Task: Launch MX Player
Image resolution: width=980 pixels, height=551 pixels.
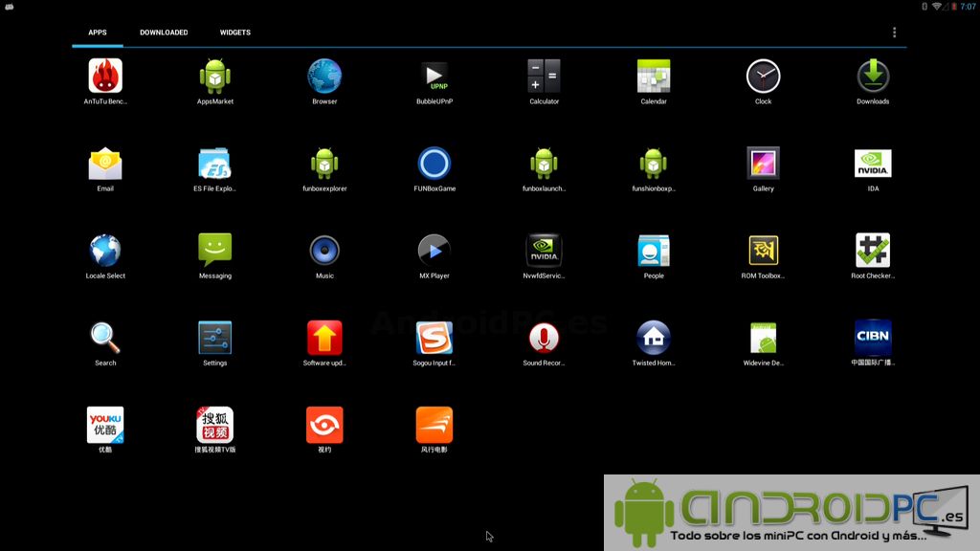Action: 434,251
